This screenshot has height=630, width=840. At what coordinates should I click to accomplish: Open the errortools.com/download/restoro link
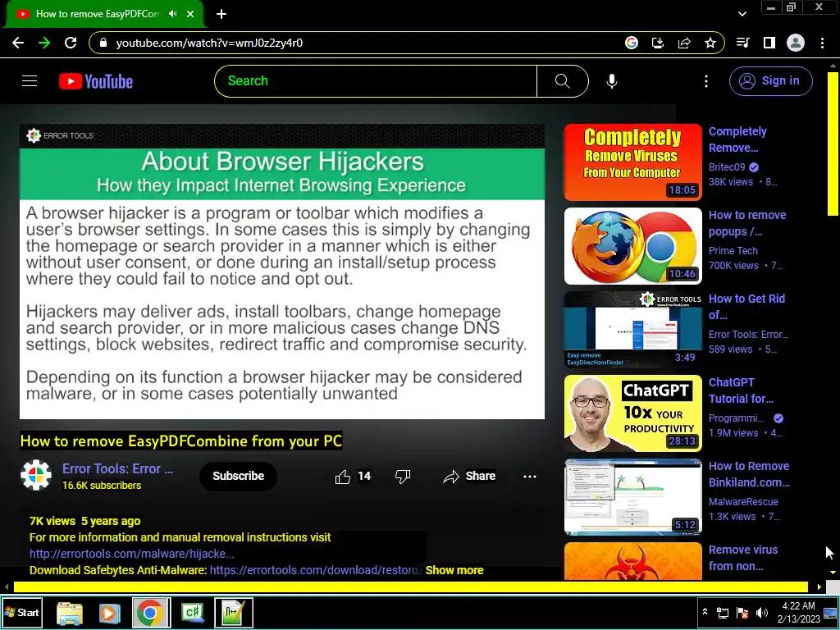pos(316,571)
